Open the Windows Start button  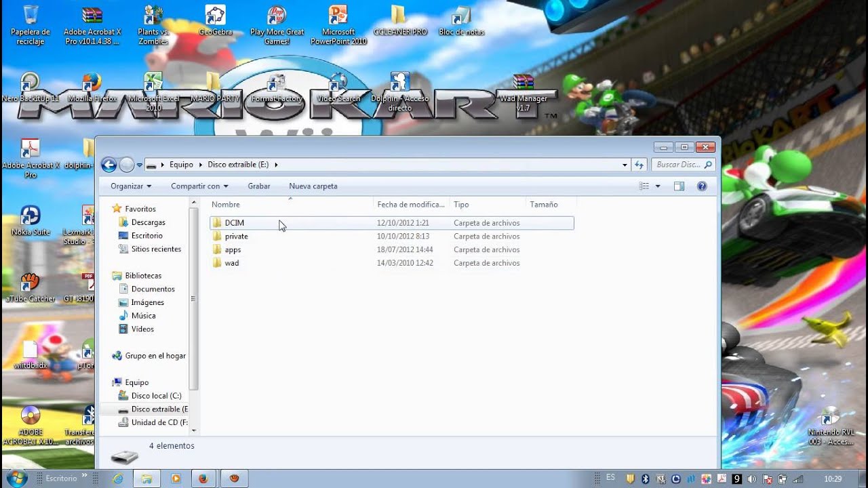pos(16,478)
